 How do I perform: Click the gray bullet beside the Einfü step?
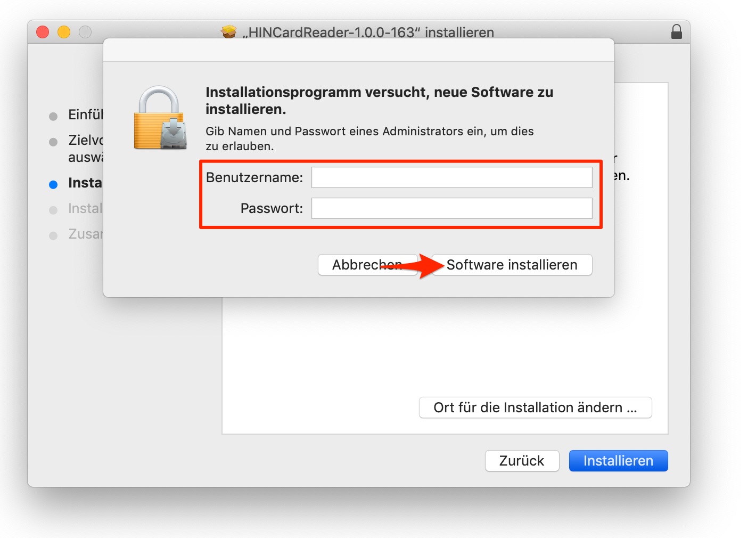(53, 116)
